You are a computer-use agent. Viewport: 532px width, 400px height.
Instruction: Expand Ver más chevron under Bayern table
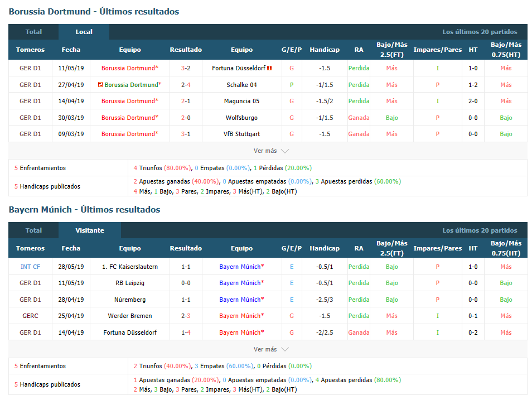(x=285, y=349)
